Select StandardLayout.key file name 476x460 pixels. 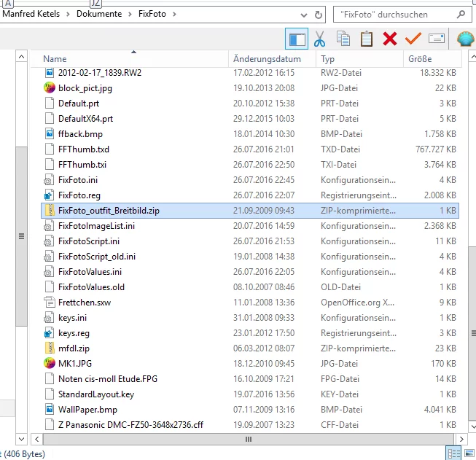pyautogui.click(x=96, y=394)
